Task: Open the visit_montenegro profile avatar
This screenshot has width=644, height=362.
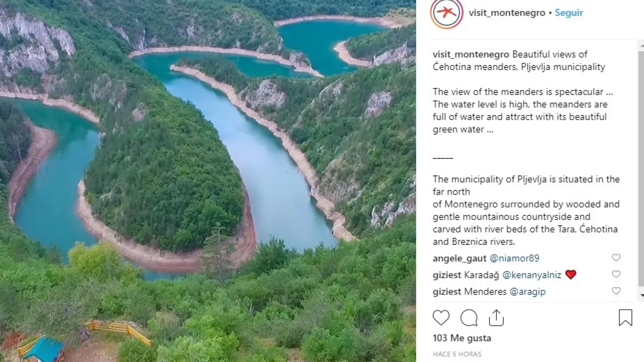Action: 446,13
